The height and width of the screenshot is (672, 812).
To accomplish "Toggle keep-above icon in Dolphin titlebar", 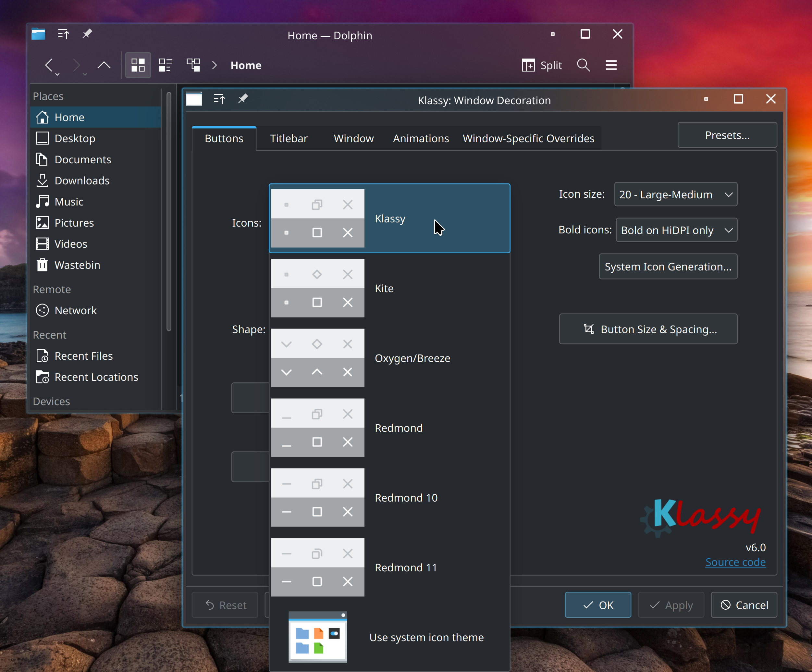I will 63,34.
